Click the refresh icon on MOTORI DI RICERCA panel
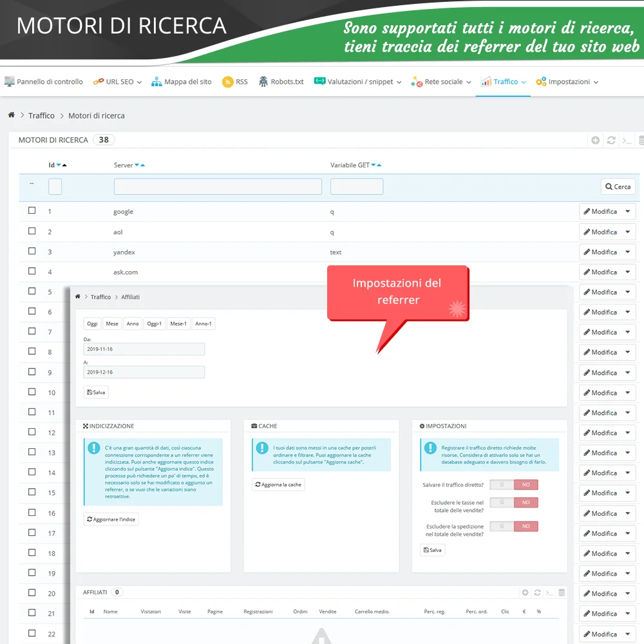The width and height of the screenshot is (644, 644). pyautogui.click(x=610, y=140)
